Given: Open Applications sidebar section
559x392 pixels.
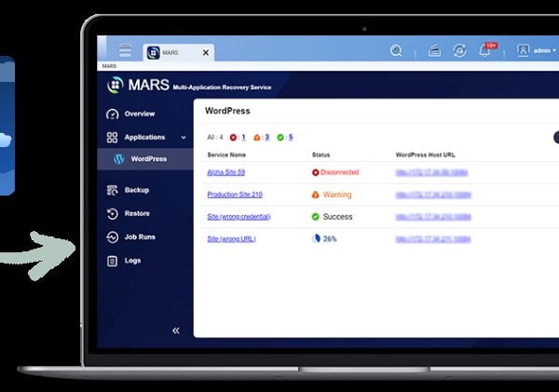Looking at the screenshot, I should coord(144,137).
